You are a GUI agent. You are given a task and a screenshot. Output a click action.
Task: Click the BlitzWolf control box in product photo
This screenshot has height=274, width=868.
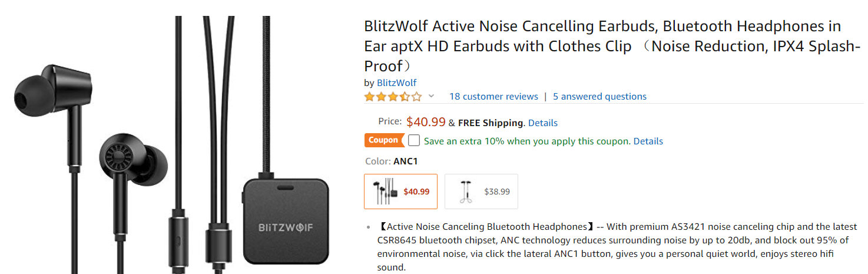click(x=286, y=221)
